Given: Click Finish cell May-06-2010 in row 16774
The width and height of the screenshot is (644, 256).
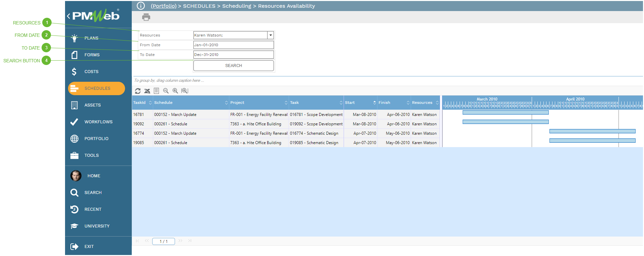Looking at the screenshot, I should click(394, 133).
